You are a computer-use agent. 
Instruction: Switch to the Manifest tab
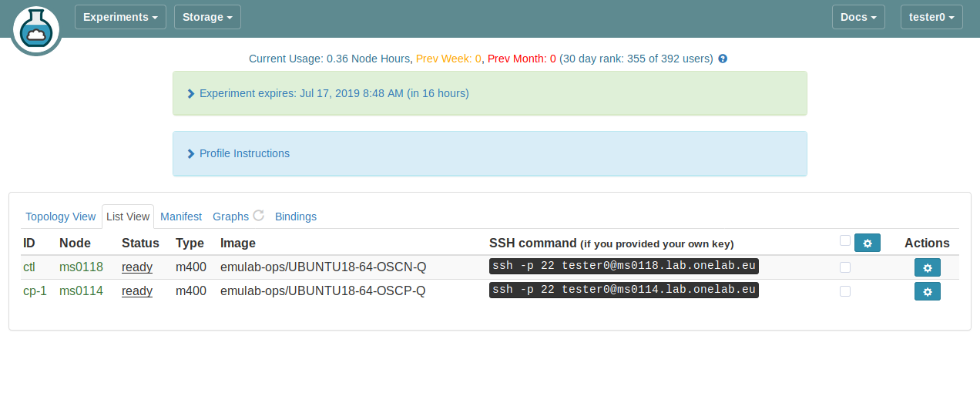point(181,217)
